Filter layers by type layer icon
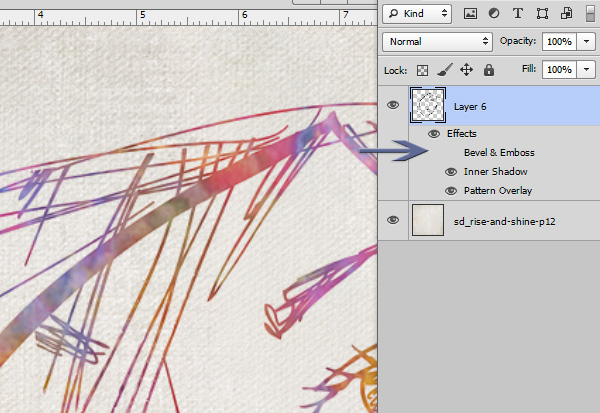 [x=518, y=14]
